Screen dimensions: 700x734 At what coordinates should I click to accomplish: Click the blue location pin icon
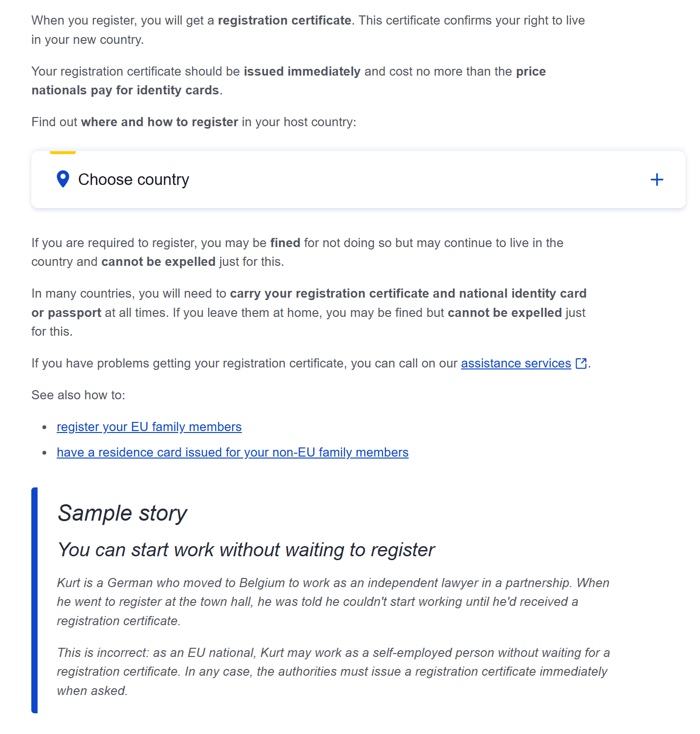[x=63, y=179]
